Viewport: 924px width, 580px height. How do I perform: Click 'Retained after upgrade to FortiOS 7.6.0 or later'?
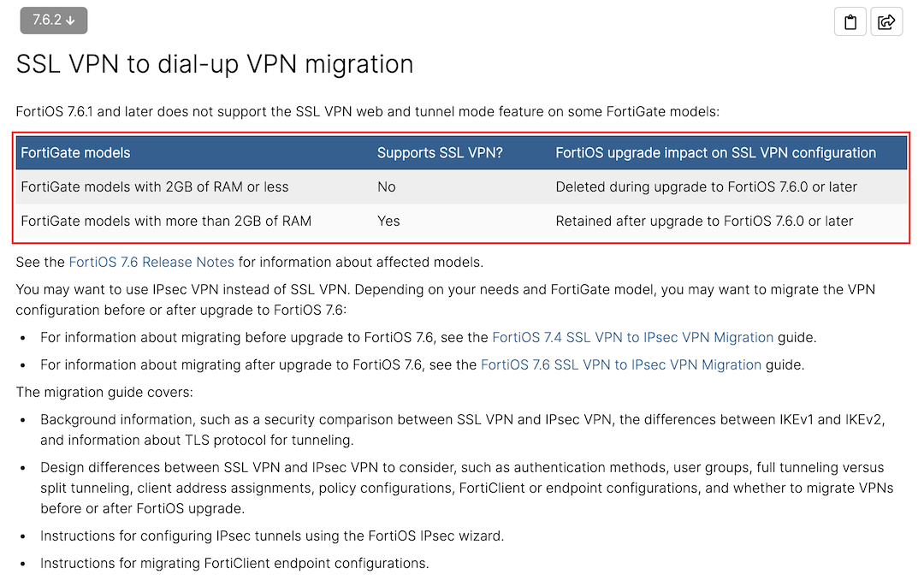tap(704, 221)
